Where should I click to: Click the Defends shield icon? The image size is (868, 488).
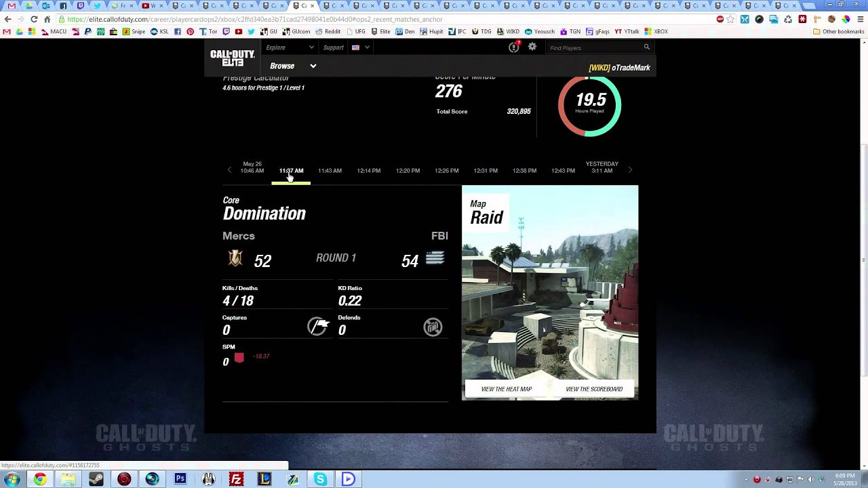coord(433,327)
